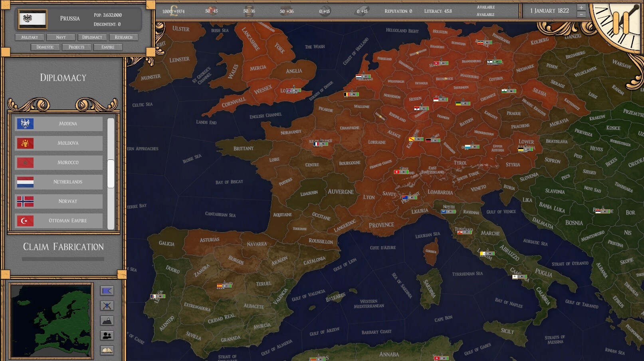Click the Ottoman Empire flag icon
This screenshot has width=644, height=361.
click(25, 221)
